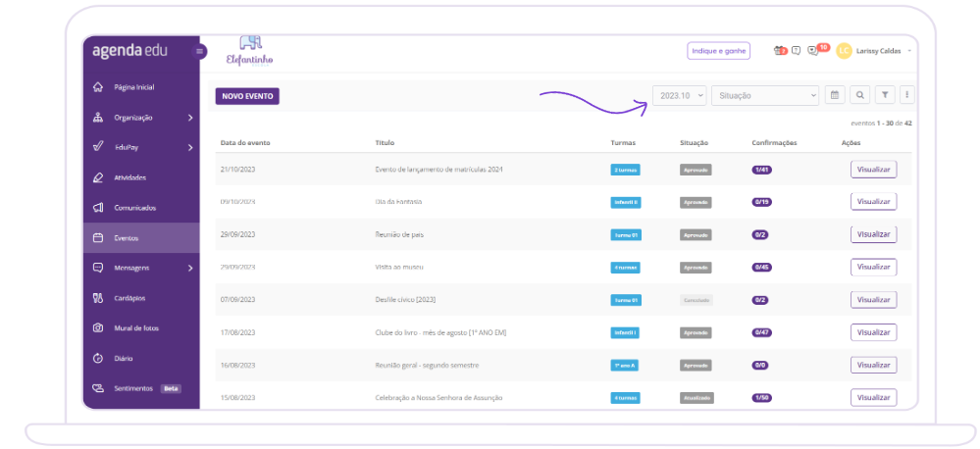Click the '2 turmas' badge in the first row

pyautogui.click(x=625, y=170)
